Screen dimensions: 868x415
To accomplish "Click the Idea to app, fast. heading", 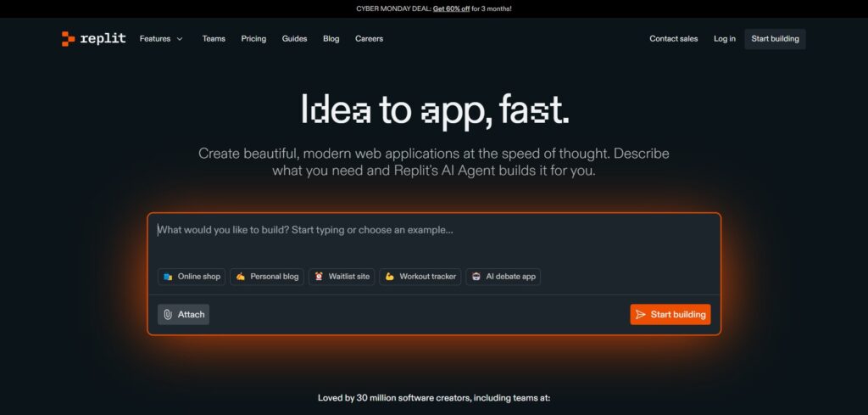I will 435,109.
